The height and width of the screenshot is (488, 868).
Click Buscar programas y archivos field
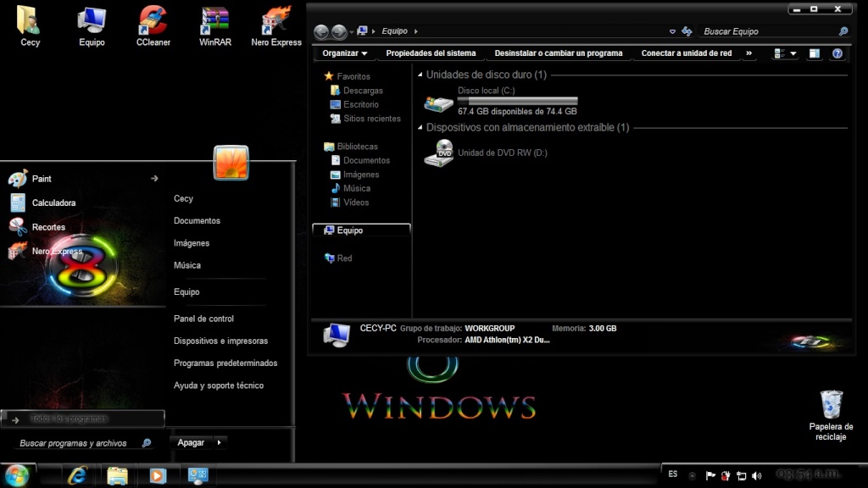point(83,443)
